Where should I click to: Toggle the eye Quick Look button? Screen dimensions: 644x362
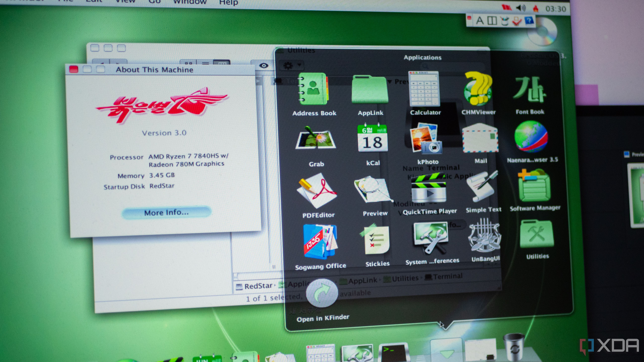pyautogui.click(x=264, y=66)
